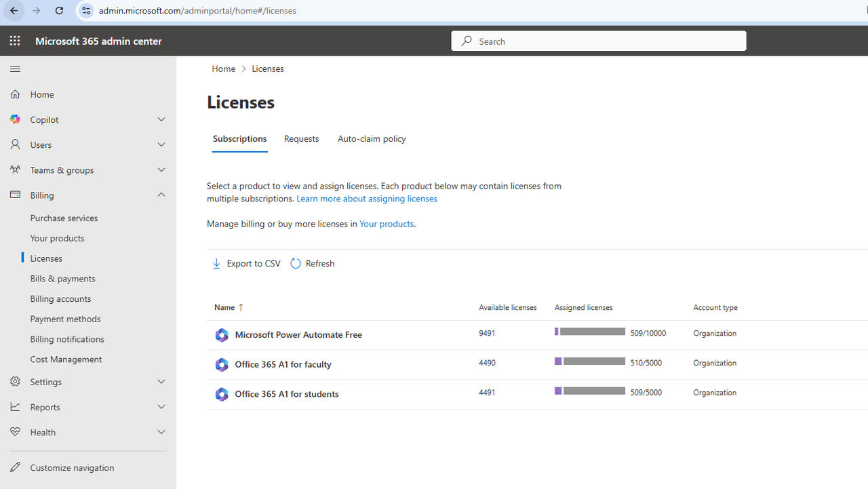
Task: Expand the Reports navigation chevron
Action: point(161,407)
